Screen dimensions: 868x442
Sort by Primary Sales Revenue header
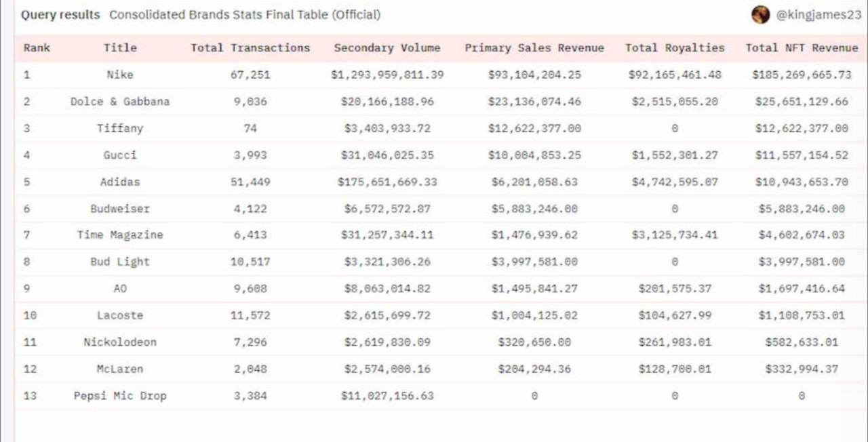[534, 47]
